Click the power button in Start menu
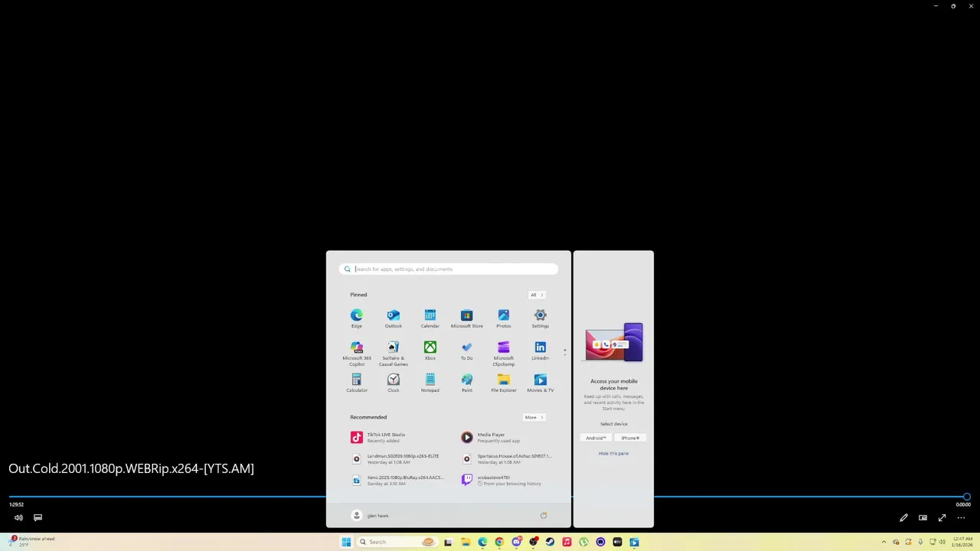Viewport: 980px width, 551px height. (544, 516)
